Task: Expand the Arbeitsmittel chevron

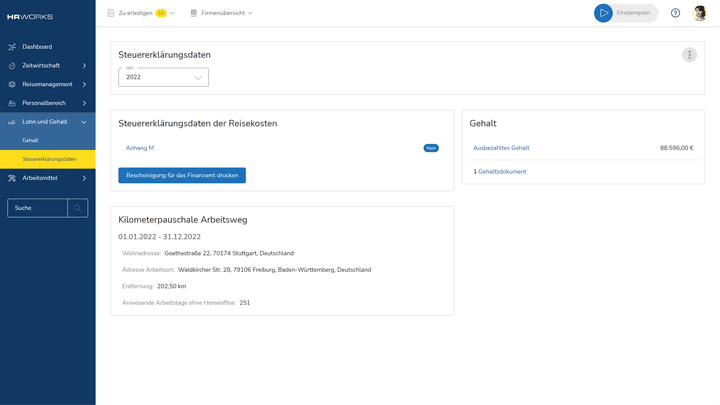Action: 84,178
